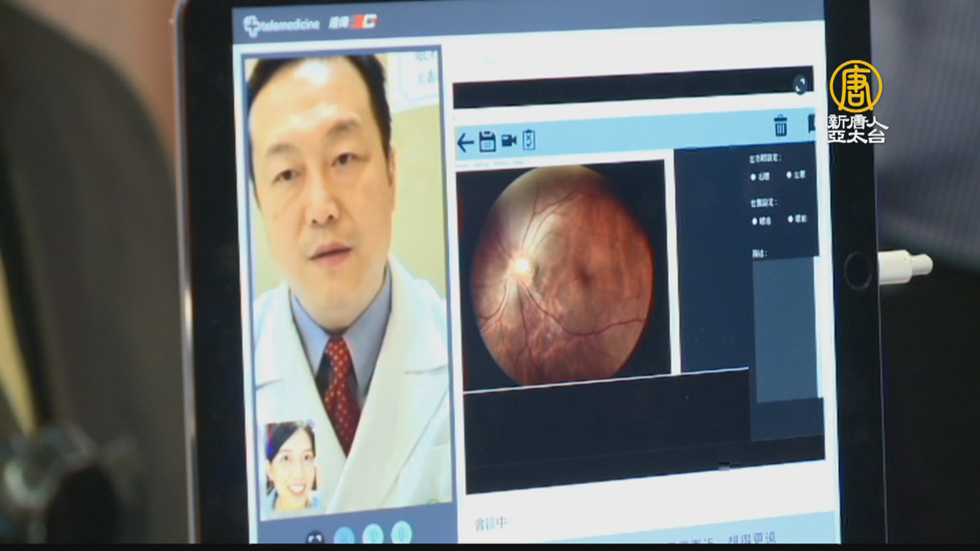Click the trash can delete icon
Image resolution: width=980 pixels, height=551 pixels.
tap(780, 126)
